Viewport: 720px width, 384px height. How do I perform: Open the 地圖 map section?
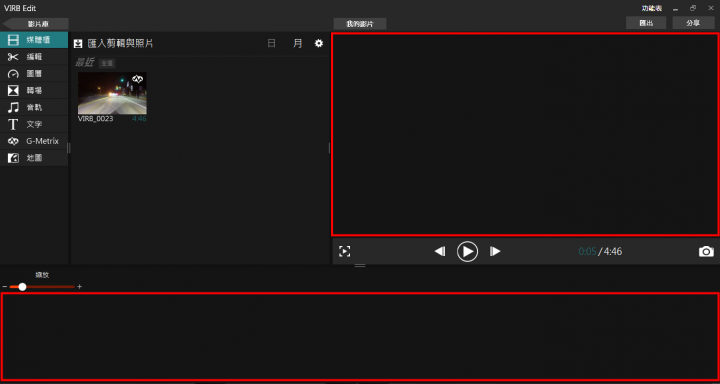pos(34,158)
